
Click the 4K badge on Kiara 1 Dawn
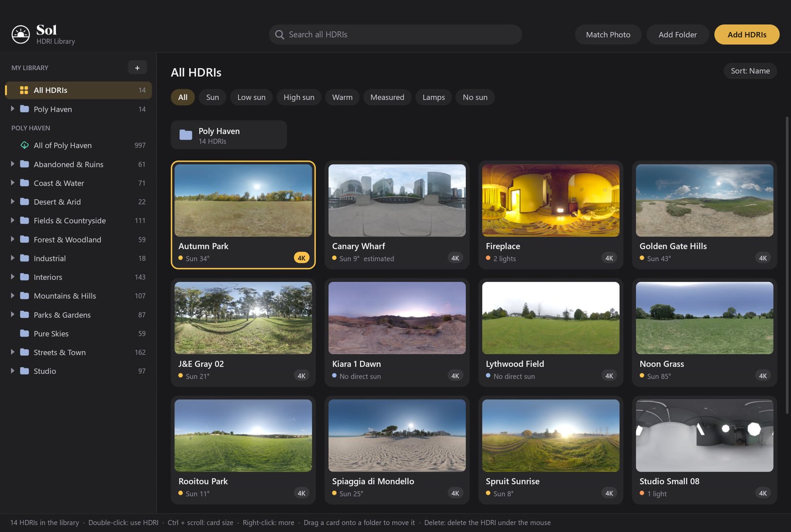(x=455, y=375)
